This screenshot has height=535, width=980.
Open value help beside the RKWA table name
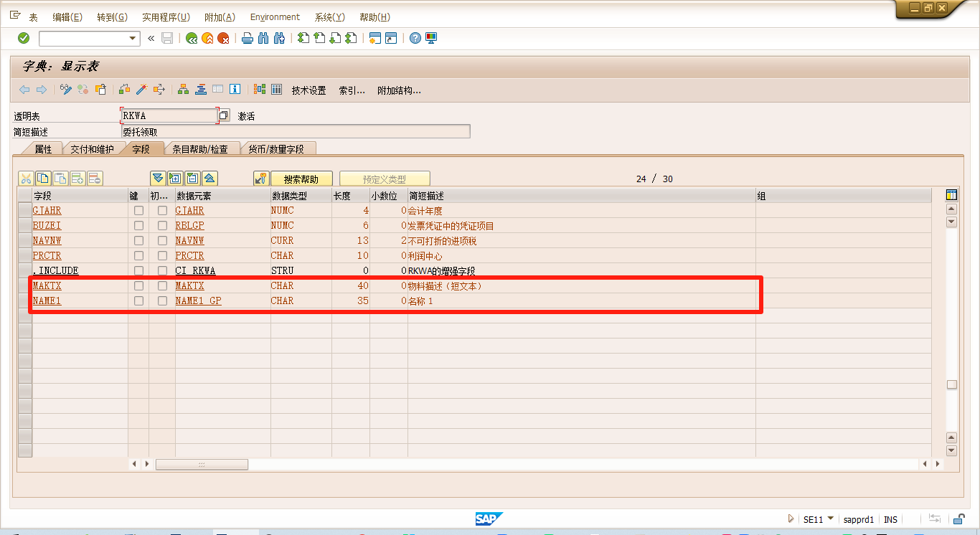coord(222,115)
